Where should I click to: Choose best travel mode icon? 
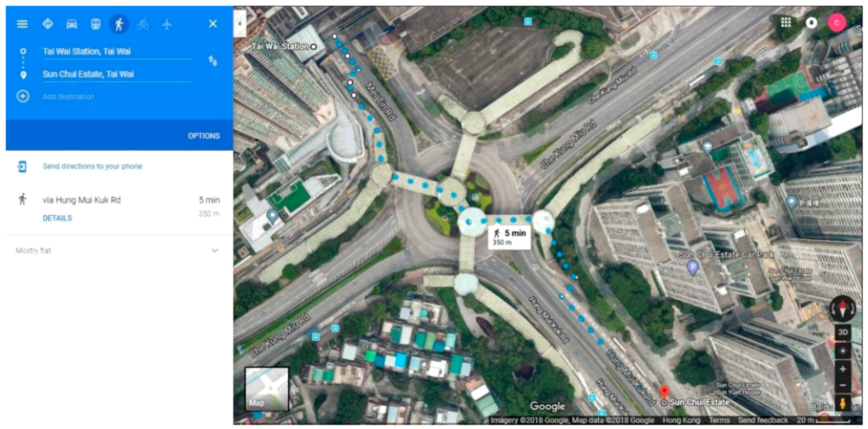pos(48,24)
